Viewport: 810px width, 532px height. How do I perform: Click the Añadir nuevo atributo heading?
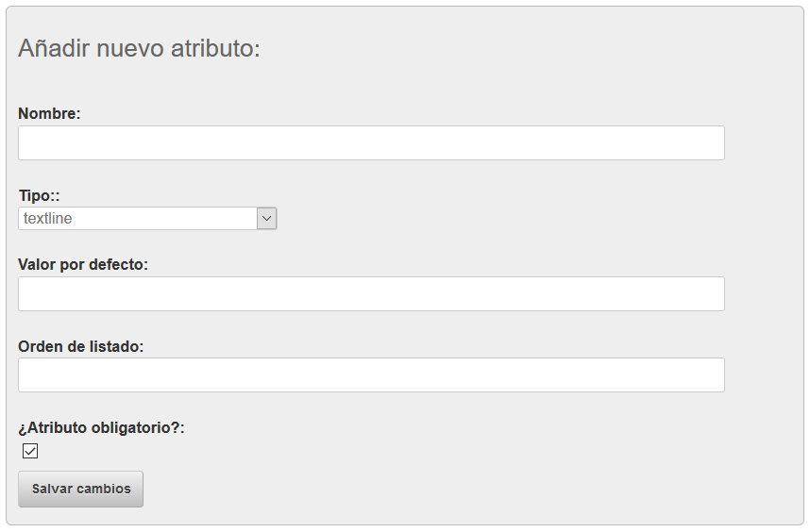coord(139,48)
